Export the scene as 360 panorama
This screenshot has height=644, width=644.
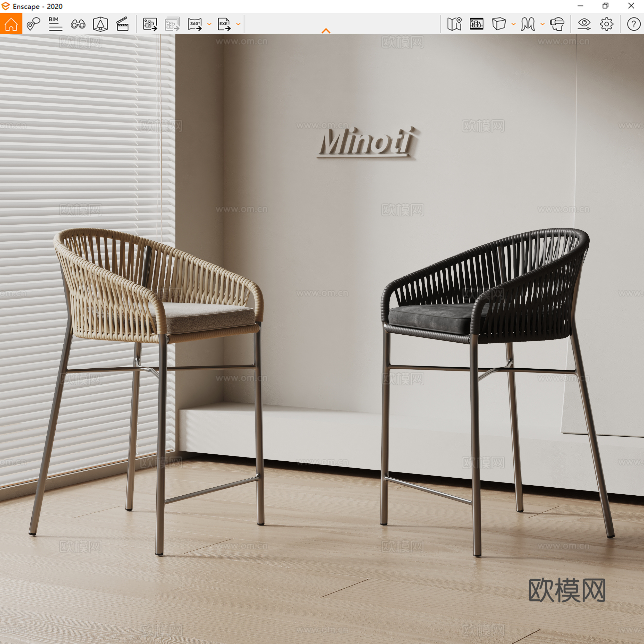click(x=195, y=24)
